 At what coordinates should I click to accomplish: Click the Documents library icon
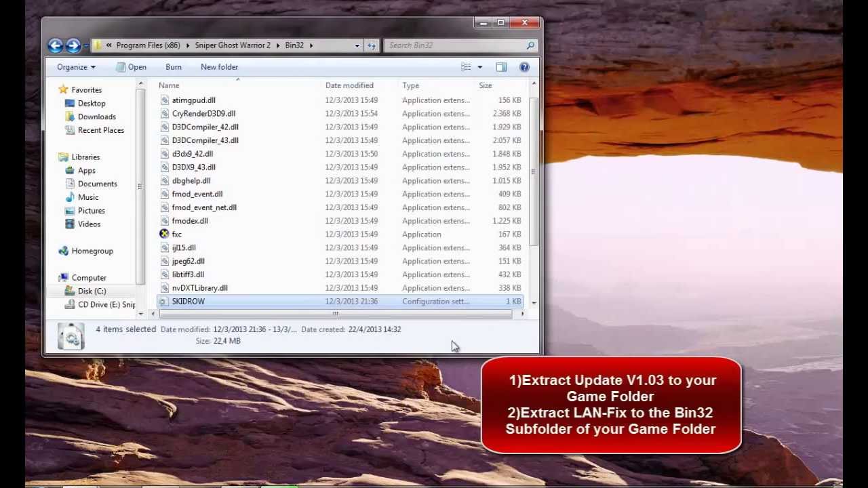(70, 184)
